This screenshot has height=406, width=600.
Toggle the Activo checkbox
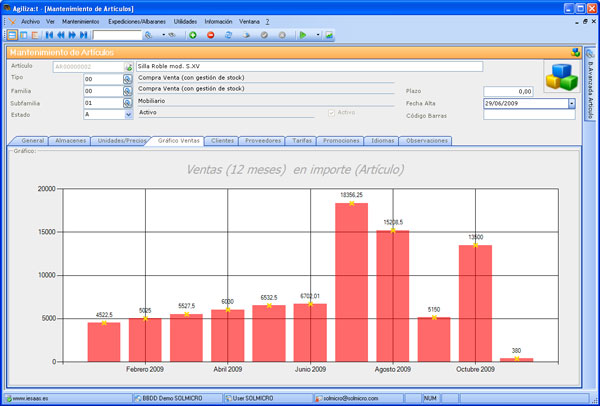332,113
